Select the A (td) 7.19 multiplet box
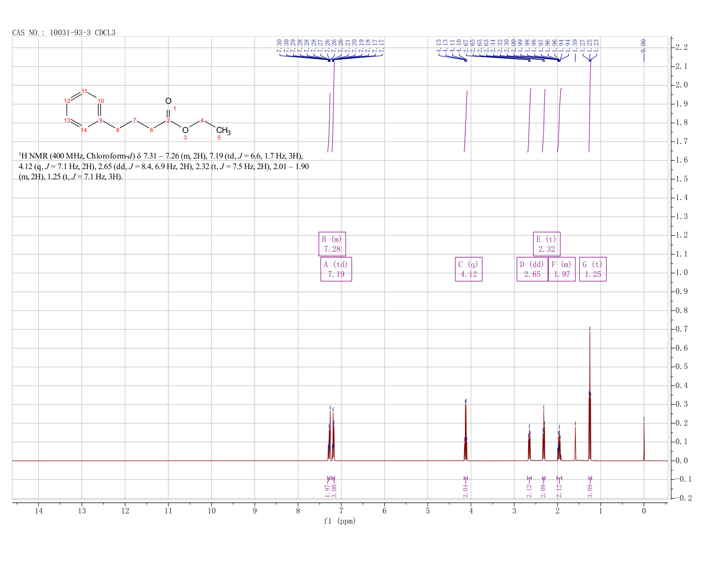Screen dimensions: 728x563 click(336, 269)
